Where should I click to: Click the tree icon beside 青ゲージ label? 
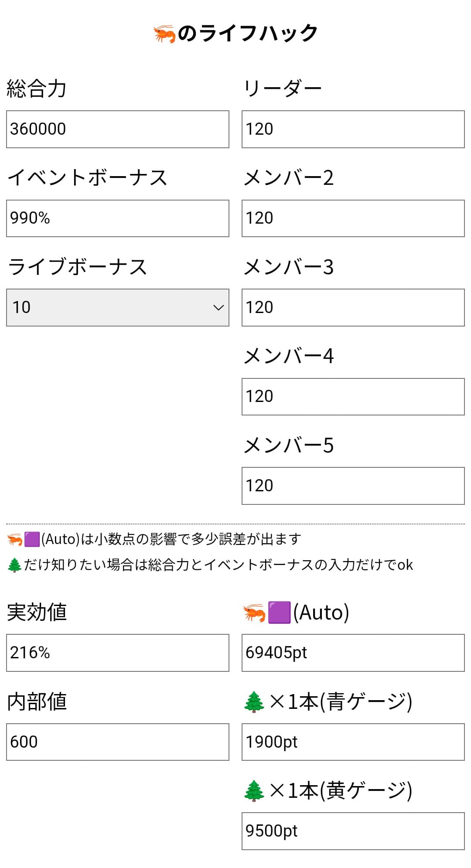254,702
